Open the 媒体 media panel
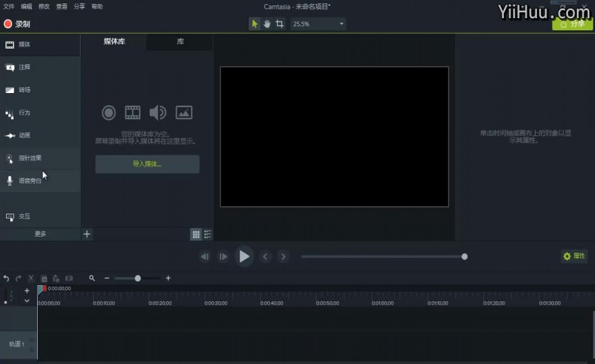The image size is (595, 364). pos(40,44)
